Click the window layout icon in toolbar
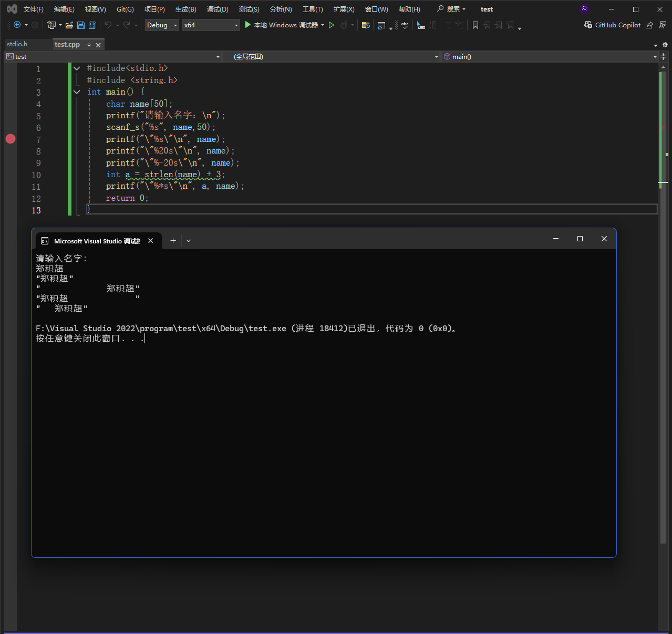The image size is (672, 634). pyautogui.click(x=381, y=25)
